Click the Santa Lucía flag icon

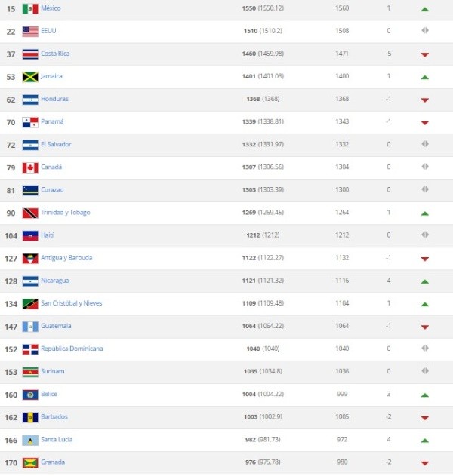pos(30,440)
